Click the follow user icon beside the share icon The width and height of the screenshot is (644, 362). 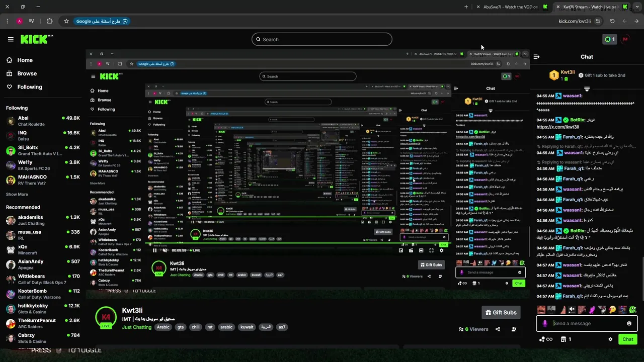(514, 329)
